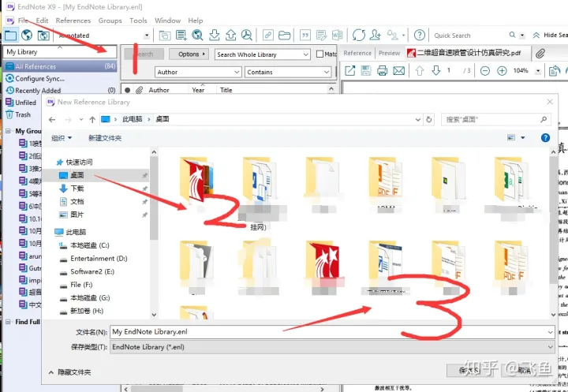568x392 pixels.
Task: Open 组织 dropdown in dialog toolbar
Action: pyautogui.click(x=62, y=138)
